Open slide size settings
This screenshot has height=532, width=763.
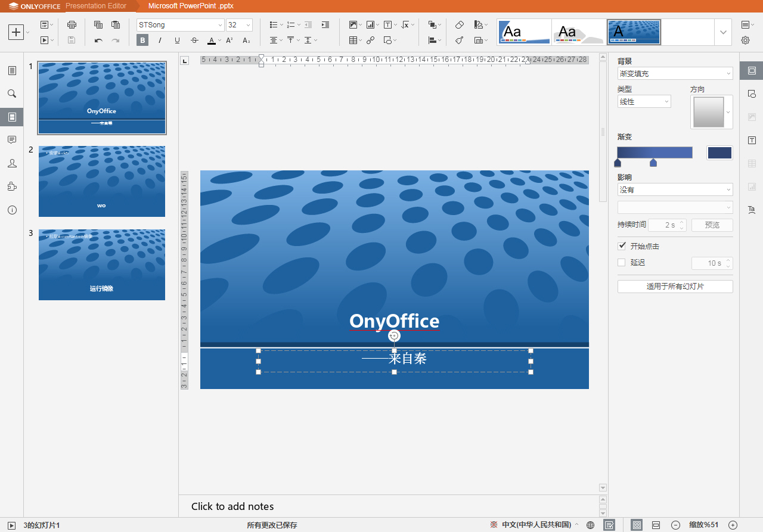point(480,41)
